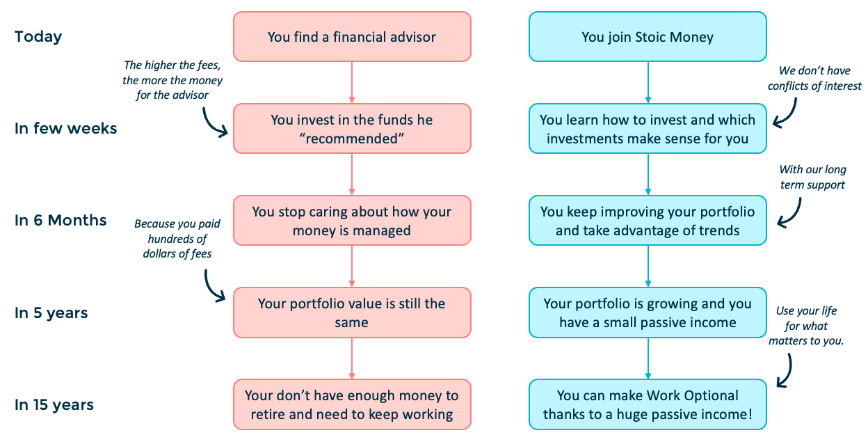Select 'need to keep working' box
This screenshot has width=868, height=442.
(x=351, y=404)
